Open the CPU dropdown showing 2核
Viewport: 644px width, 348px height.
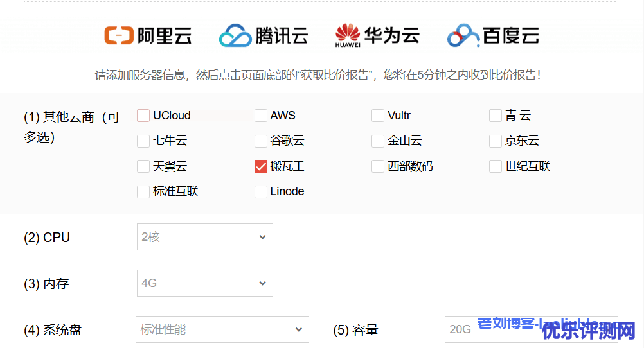[205, 237]
